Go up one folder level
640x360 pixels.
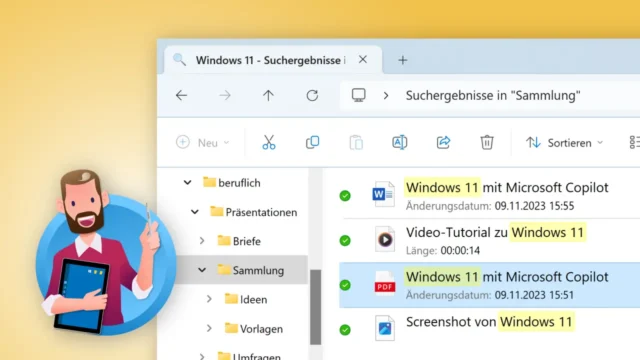point(268,96)
